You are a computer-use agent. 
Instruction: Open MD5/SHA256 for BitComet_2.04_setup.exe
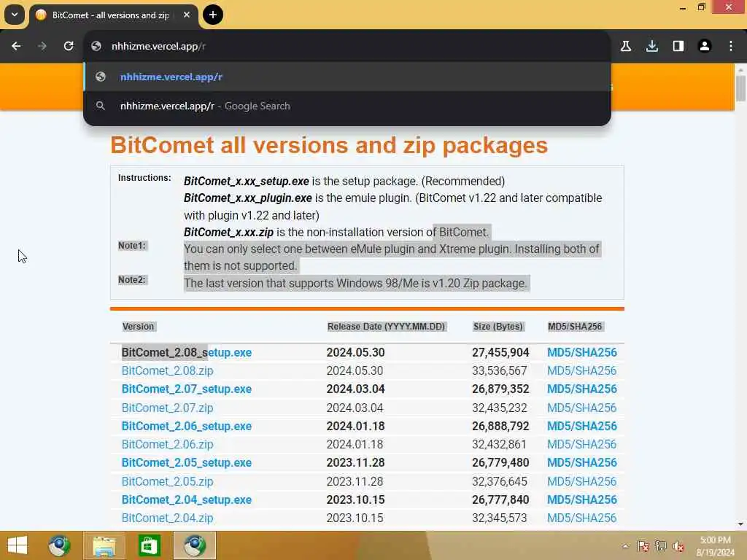[581, 500]
